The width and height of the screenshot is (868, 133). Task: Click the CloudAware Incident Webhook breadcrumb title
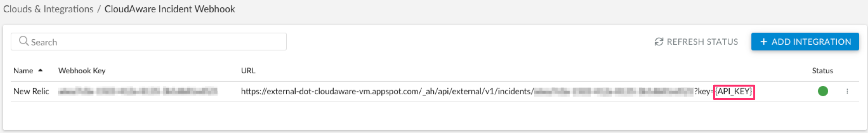[x=169, y=9]
